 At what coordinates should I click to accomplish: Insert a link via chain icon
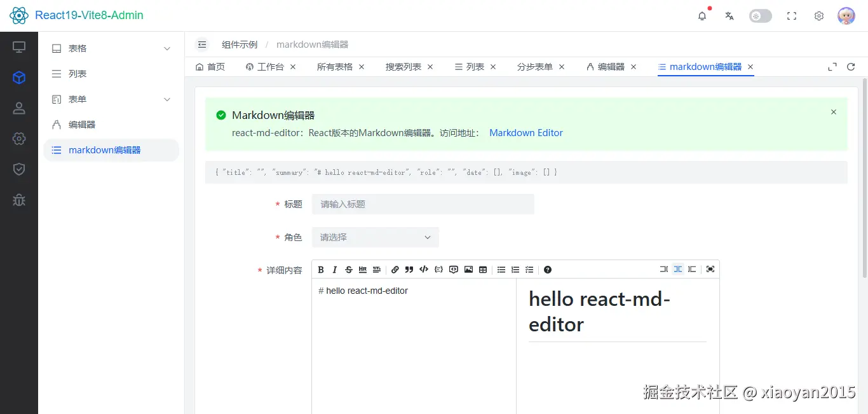[395, 270]
